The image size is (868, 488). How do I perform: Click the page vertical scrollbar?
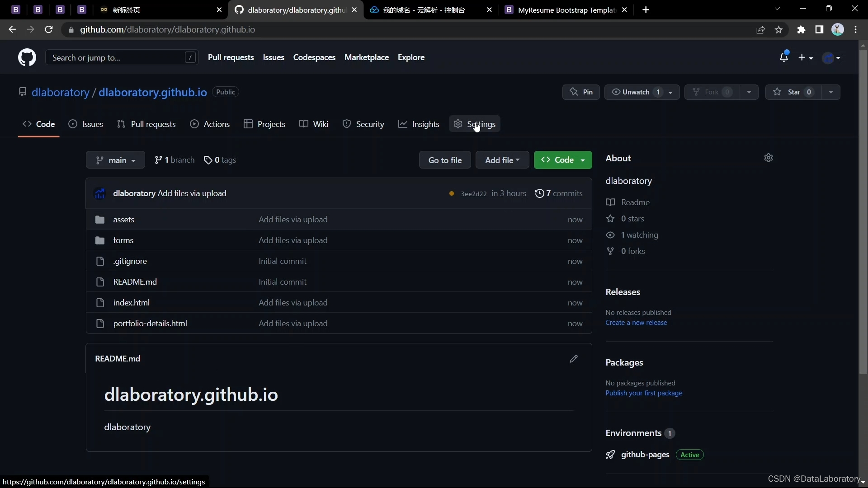863,211
